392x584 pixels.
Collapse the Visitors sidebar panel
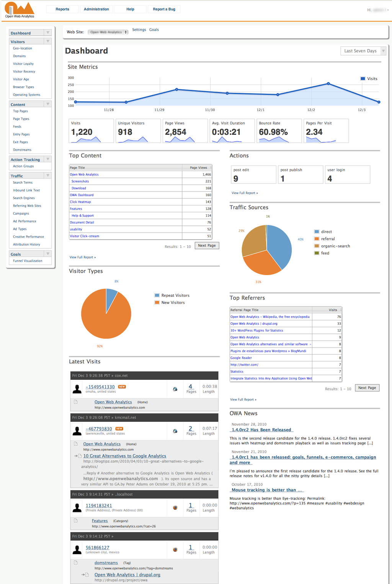coord(47,41)
